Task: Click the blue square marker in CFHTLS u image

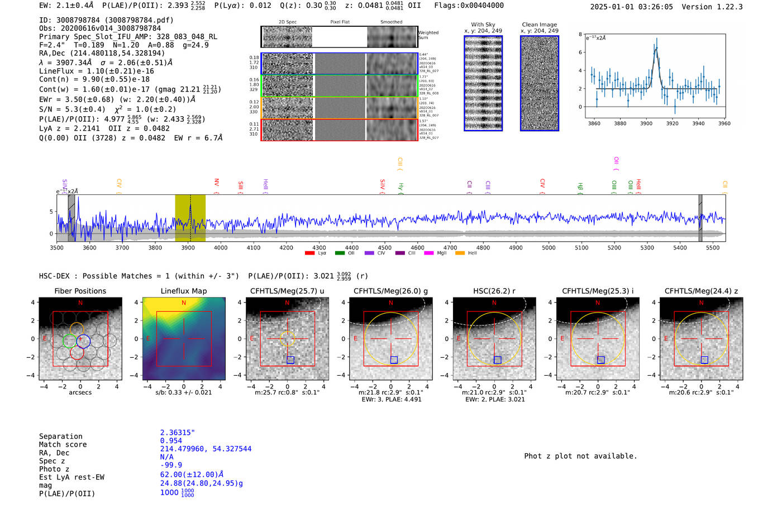Action: tap(290, 360)
